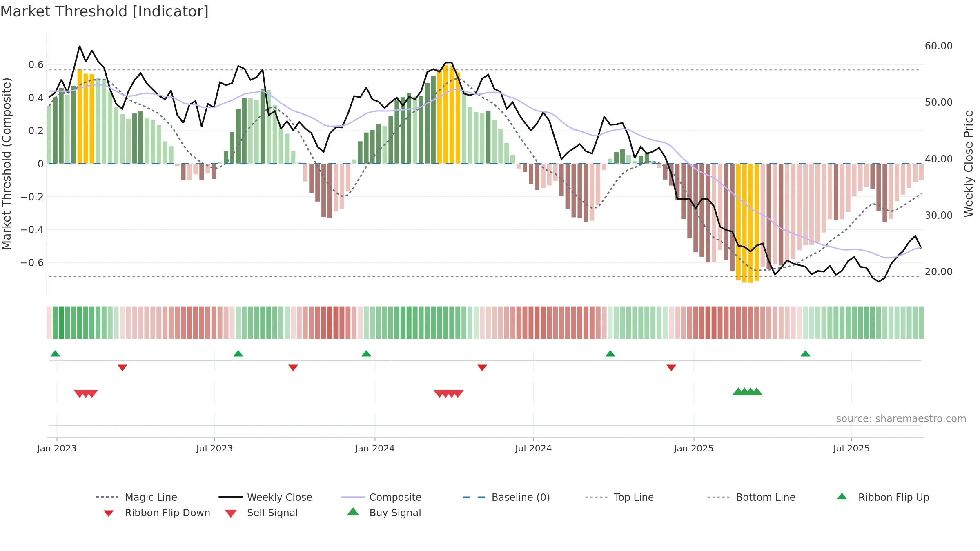980x551 pixels.
Task: Click the 40.00 price axis label
Action: click(x=939, y=159)
